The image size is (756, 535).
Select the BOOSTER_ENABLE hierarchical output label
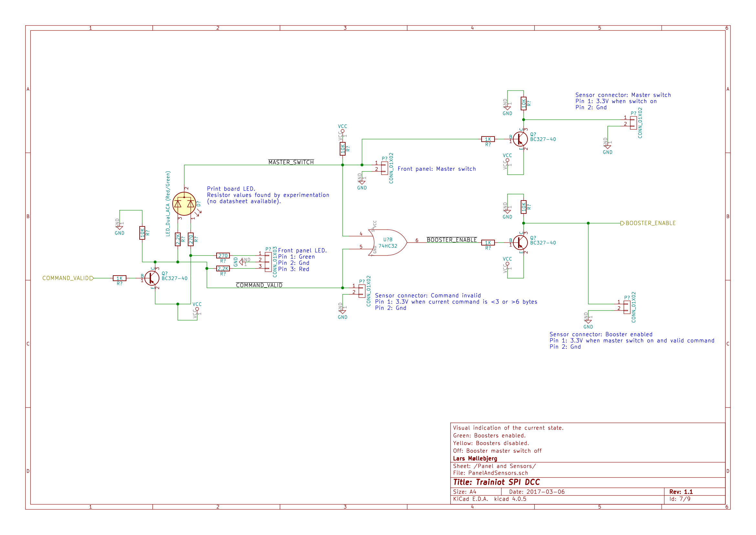pos(648,224)
